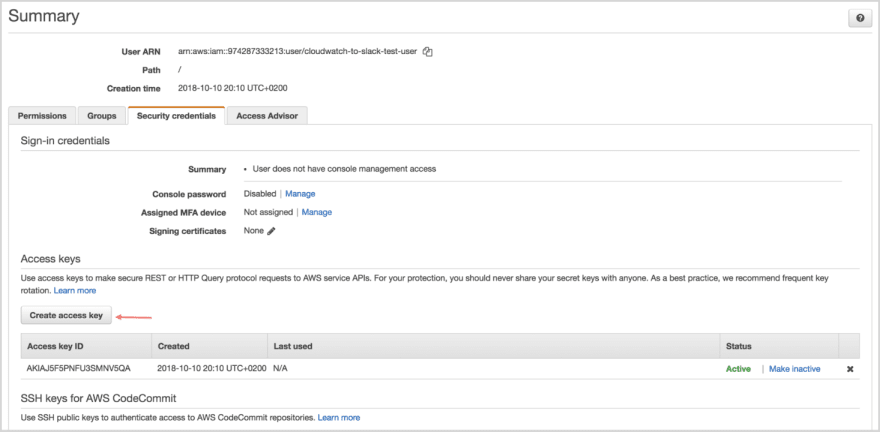Viewport: 880px width, 432px height.
Task: Open the Groups tab
Action: coord(101,116)
